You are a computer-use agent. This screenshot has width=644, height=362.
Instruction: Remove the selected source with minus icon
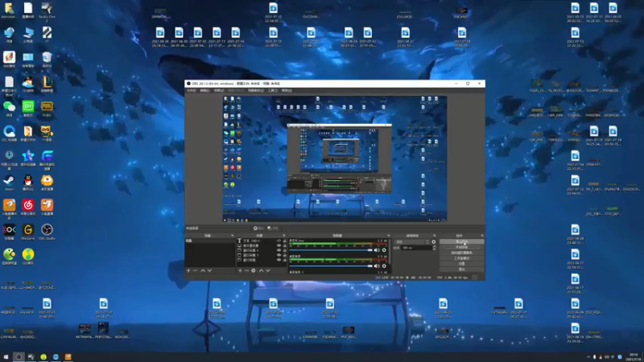[247, 271]
